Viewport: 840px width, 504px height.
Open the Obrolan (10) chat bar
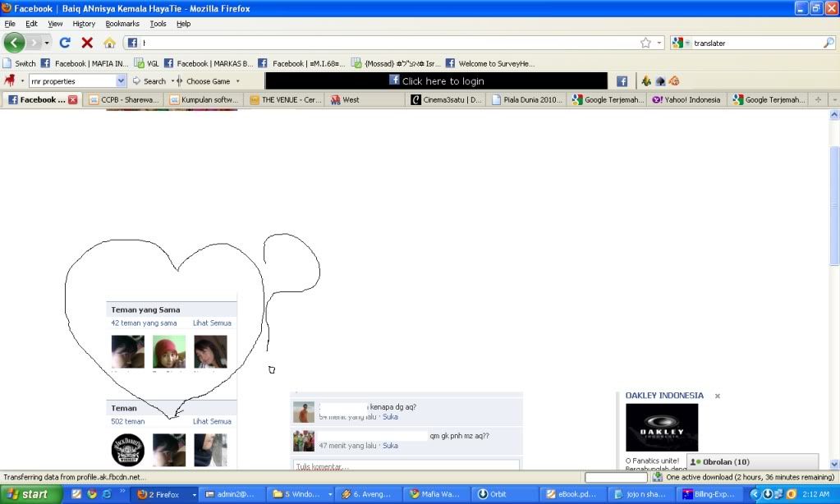(752, 461)
